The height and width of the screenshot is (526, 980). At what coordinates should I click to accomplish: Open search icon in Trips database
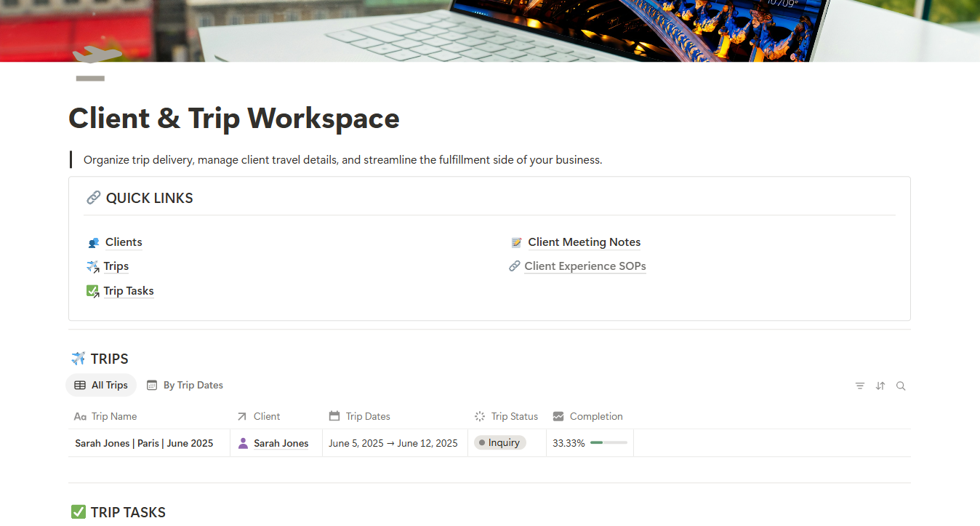click(x=901, y=386)
